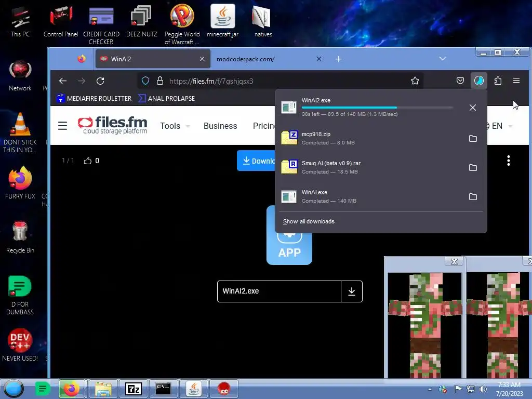Image resolution: width=532 pixels, height=399 pixels.
Task: Switch to the modcoderpack.com tab
Action: pos(263,59)
